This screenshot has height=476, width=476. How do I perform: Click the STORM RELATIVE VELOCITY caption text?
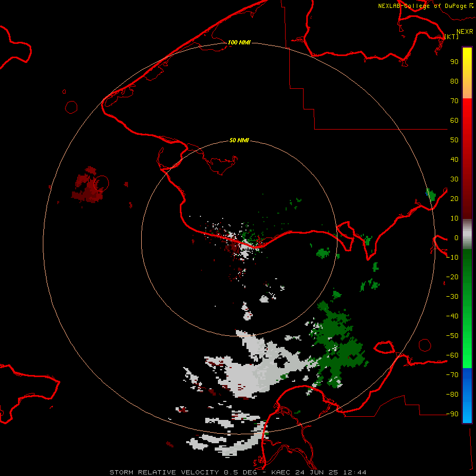(164, 472)
